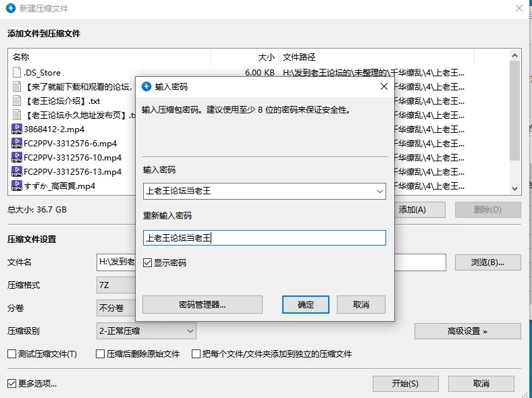The height and width of the screenshot is (398, 532).
Task: Open the 压缩级别 2-正常压缩 dropdown
Action: coord(147,331)
